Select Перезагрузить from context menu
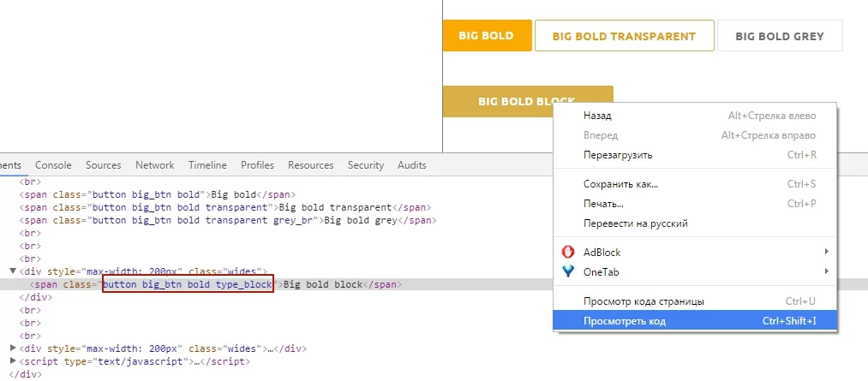This screenshot has width=868, height=381. pos(695,155)
